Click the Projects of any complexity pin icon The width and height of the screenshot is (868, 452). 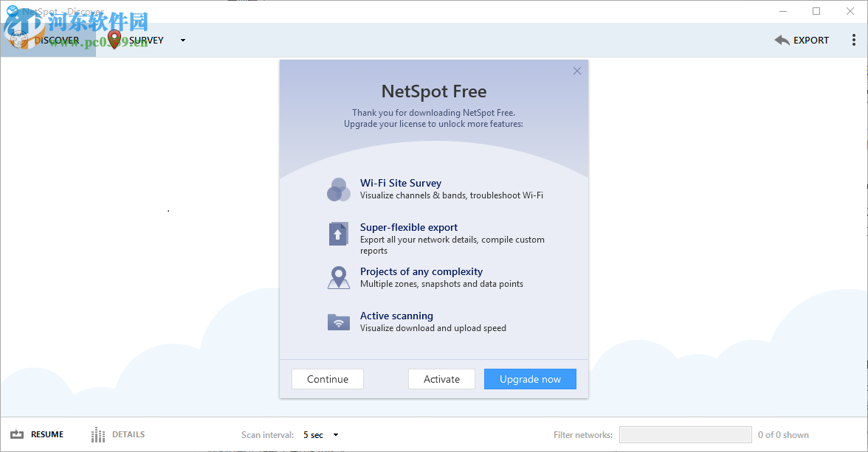click(338, 277)
